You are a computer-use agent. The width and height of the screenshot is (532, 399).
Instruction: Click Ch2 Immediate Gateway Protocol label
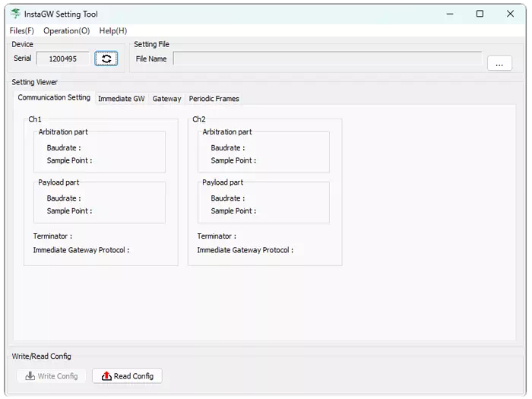click(x=245, y=250)
